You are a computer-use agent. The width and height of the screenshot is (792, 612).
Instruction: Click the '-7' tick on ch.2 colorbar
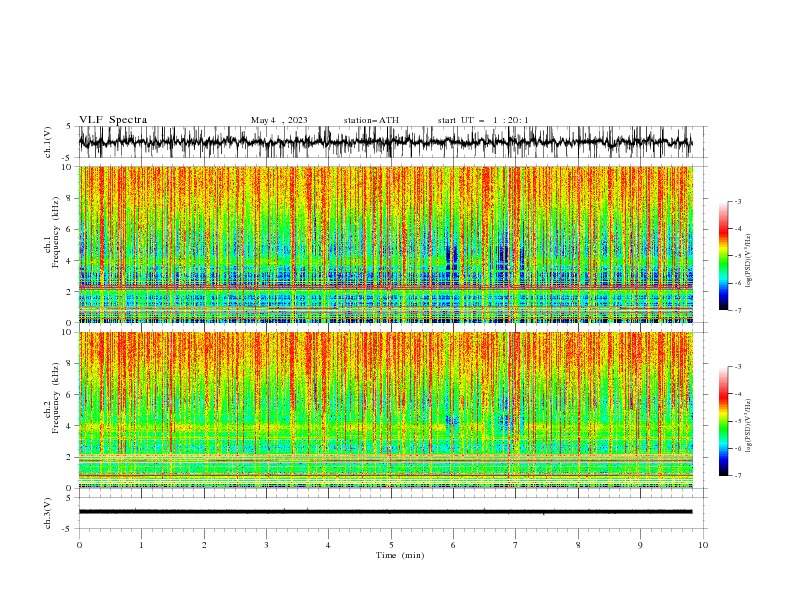(737, 475)
